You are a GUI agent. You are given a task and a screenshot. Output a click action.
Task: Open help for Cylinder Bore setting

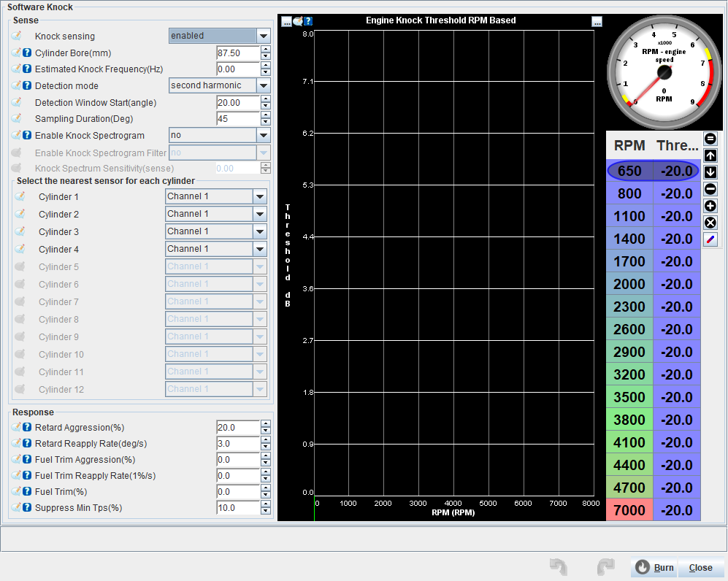[x=27, y=53]
